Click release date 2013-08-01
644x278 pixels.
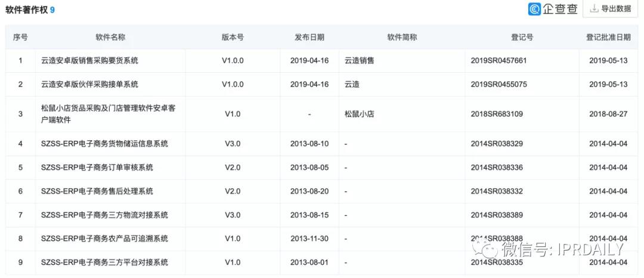(309, 262)
